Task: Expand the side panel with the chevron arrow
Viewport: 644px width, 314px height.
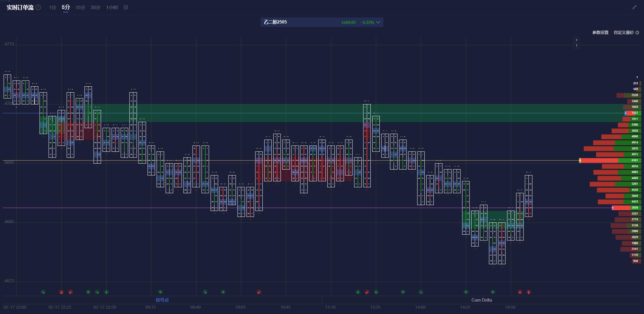Action: (576, 40)
